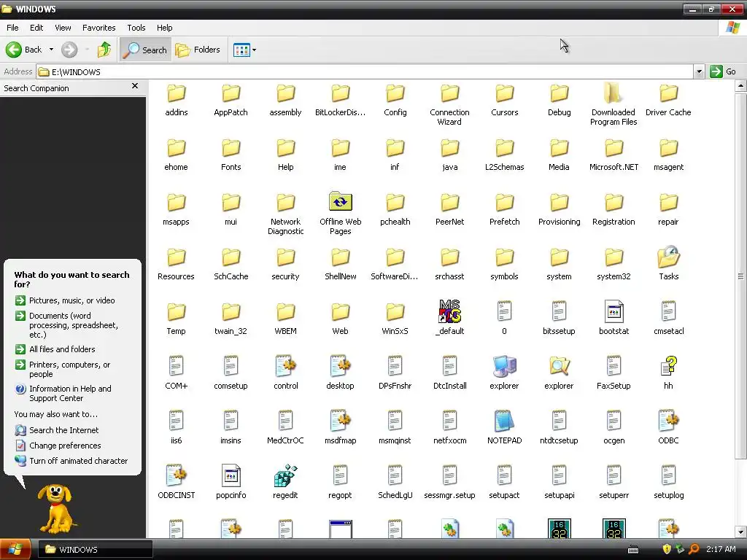The width and height of the screenshot is (747, 560).
Task: Select the sessmgr.setup log file
Action: [x=449, y=481]
